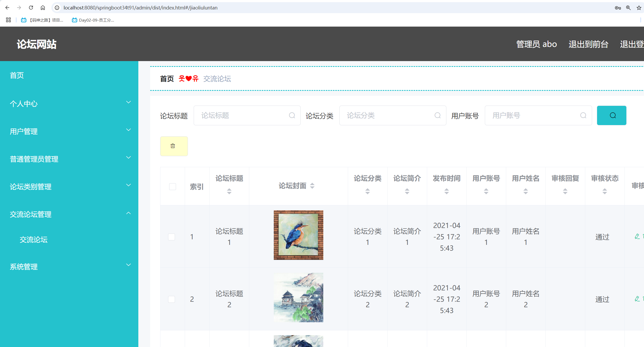Click the teal search button
This screenshot has width=644, height=347.
coord(611,115)
